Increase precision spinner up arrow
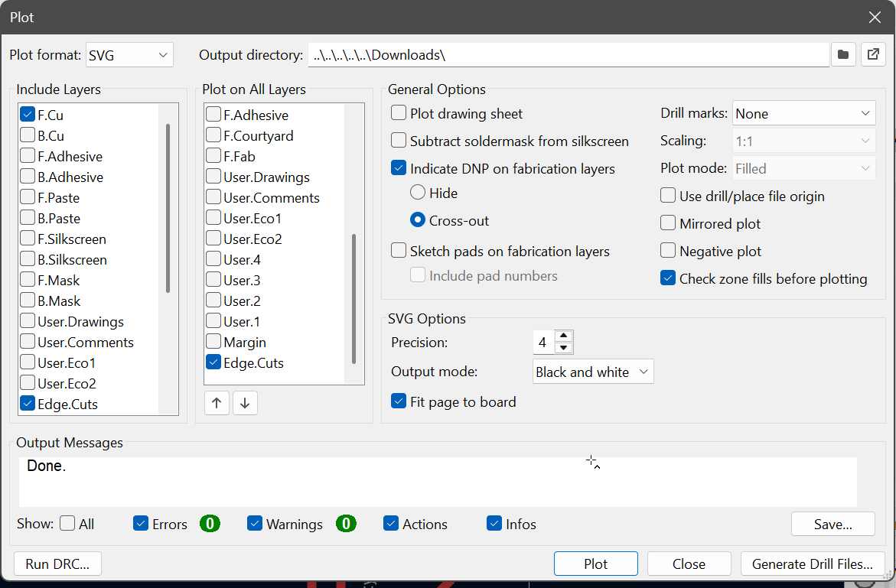Viewport: 896px width, 588px height. pos(563,336)
